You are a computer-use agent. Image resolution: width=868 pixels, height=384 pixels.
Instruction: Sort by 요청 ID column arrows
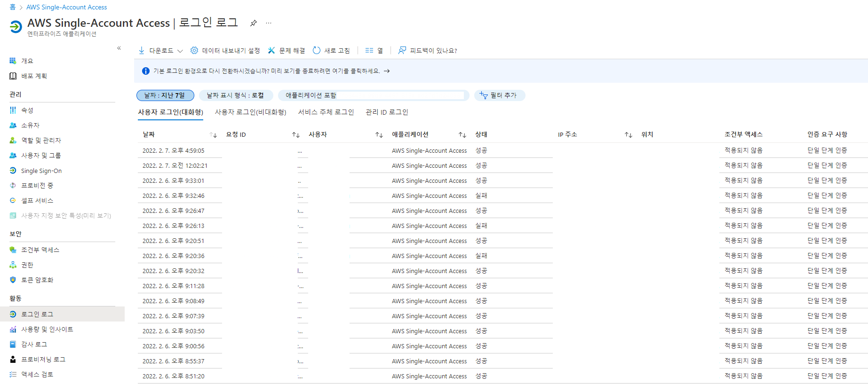click(296, 135)
